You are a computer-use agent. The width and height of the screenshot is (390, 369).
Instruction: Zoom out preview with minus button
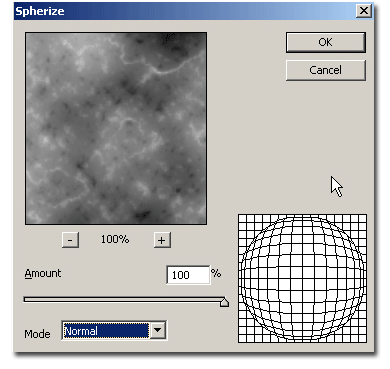pyautogui.click(x=70, y=240)
